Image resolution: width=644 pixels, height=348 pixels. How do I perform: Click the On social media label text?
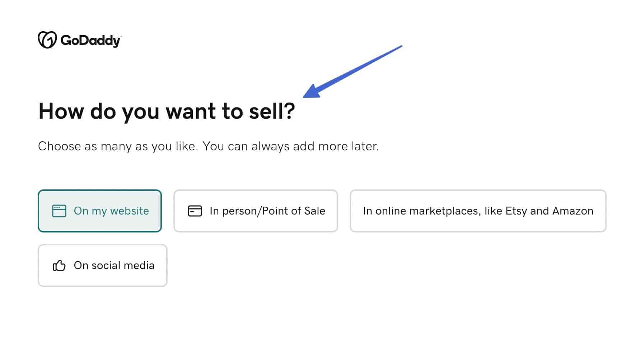coord(114,265)
